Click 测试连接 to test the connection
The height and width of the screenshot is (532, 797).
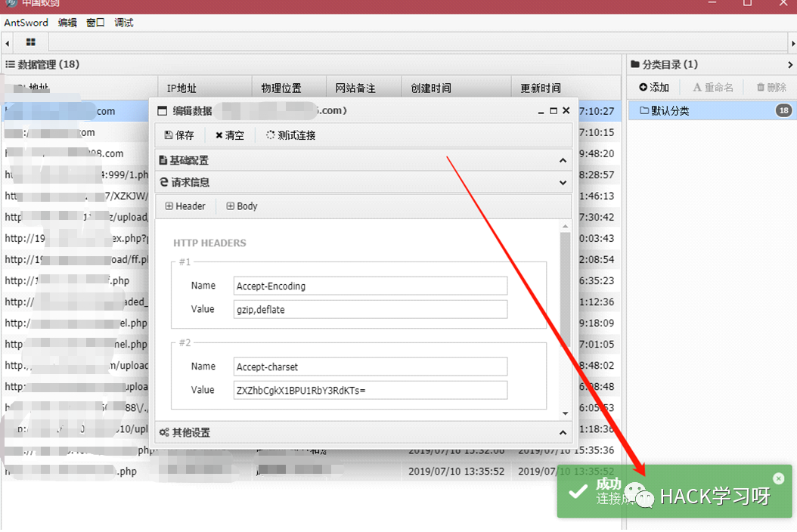pyautogui.click(x=290, y=135)
